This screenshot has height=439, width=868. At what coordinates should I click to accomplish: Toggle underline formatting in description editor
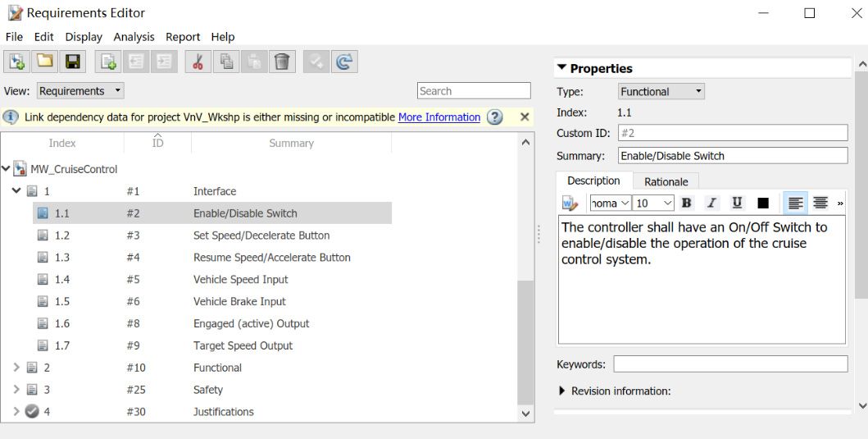click(737, 203)
